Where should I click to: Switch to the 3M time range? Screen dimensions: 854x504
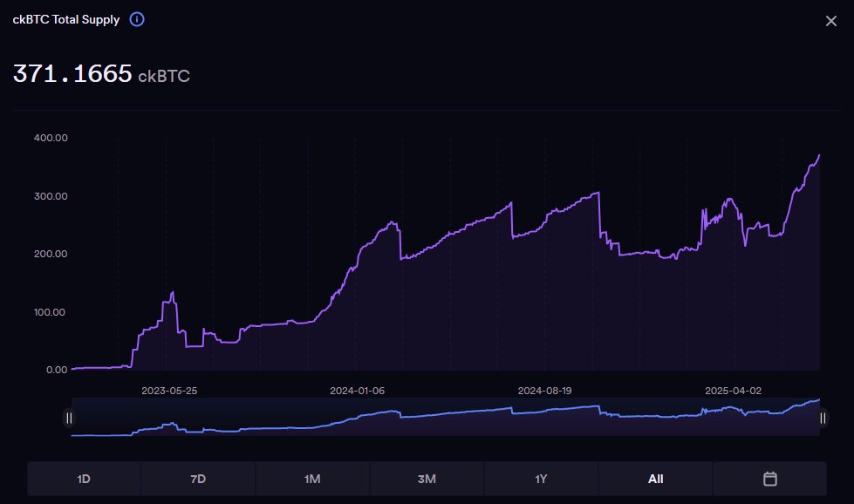[427, 479]
